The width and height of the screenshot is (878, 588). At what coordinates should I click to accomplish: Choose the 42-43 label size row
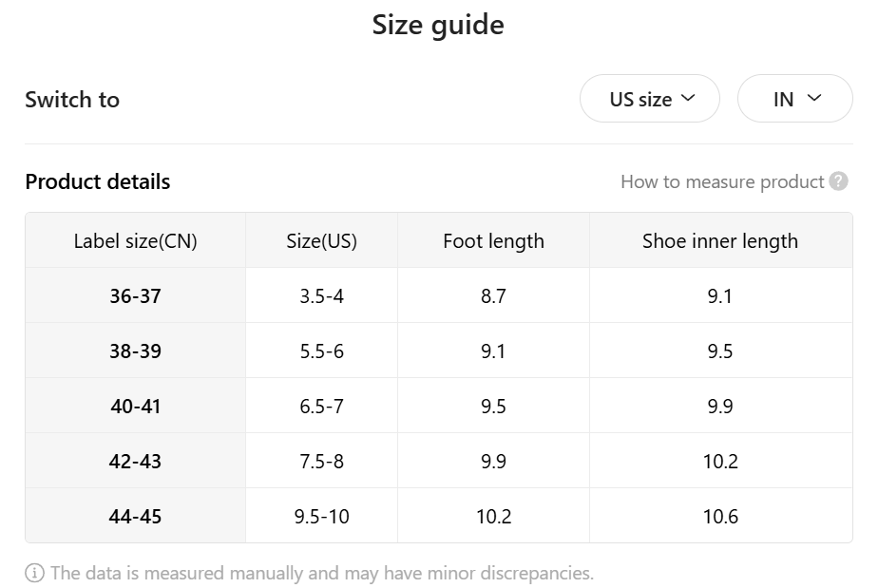[x=438, y=461]
